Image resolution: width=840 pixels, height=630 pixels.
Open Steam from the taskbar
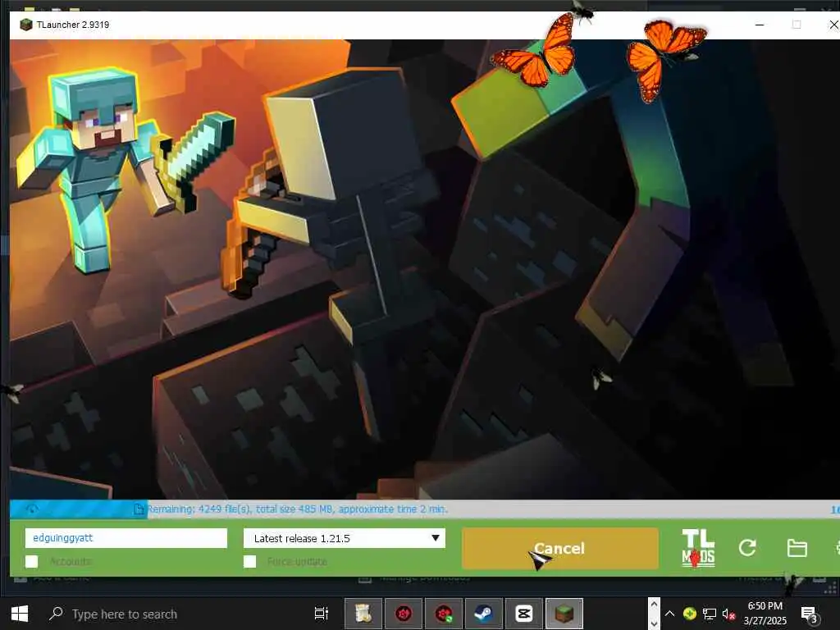tap(484, 614)
